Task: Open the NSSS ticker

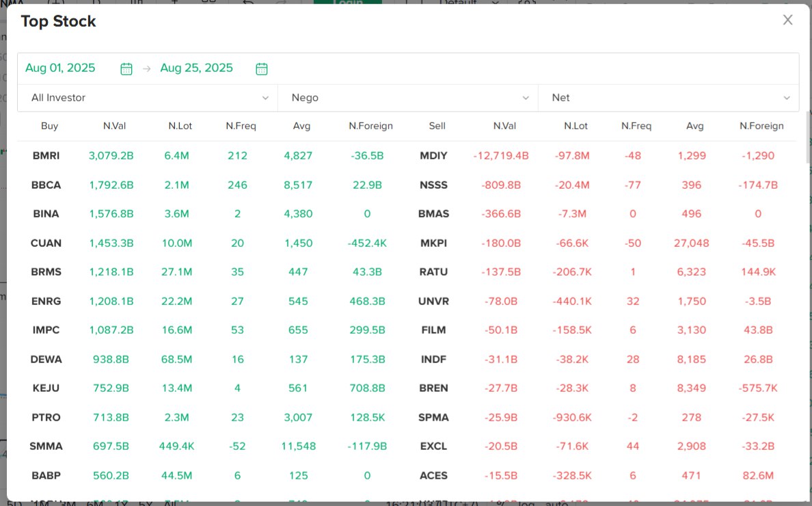Action: pyautogui.click(x=433, y=185)
